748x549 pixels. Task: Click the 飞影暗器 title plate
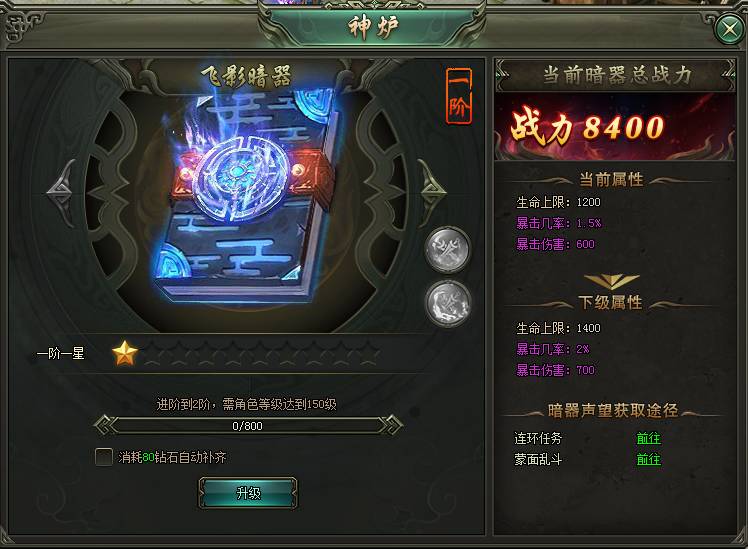click(x=246, y=76)
